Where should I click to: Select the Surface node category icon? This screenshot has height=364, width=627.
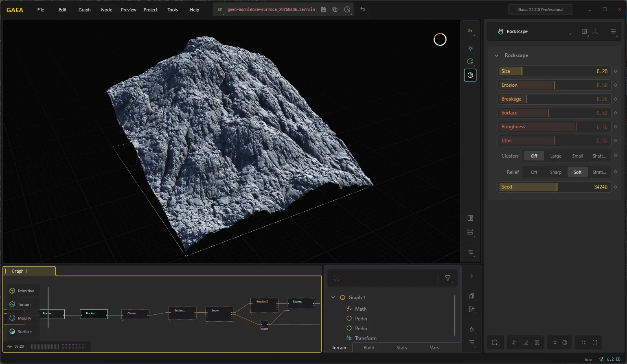point(12,331)
